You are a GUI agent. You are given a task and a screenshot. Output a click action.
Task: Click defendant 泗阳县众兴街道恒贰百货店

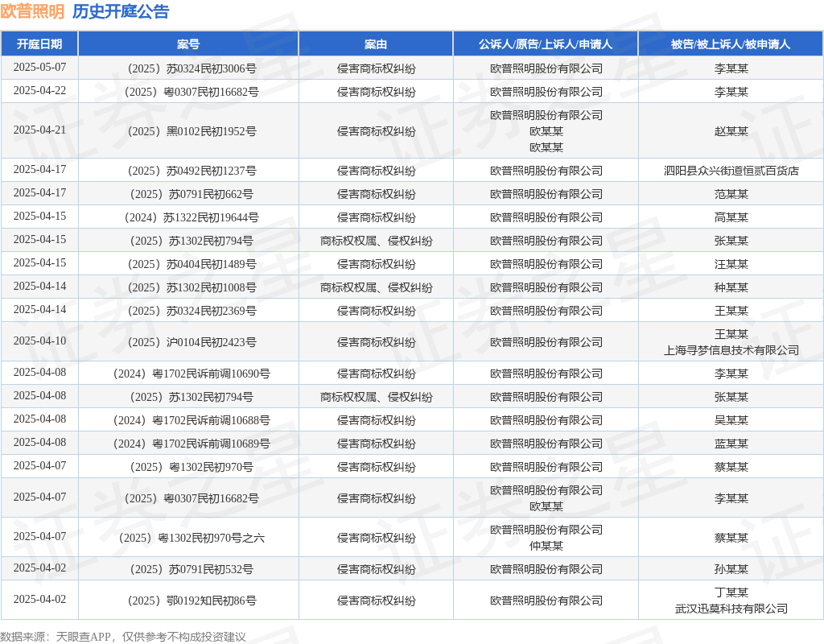pos(731,171)
